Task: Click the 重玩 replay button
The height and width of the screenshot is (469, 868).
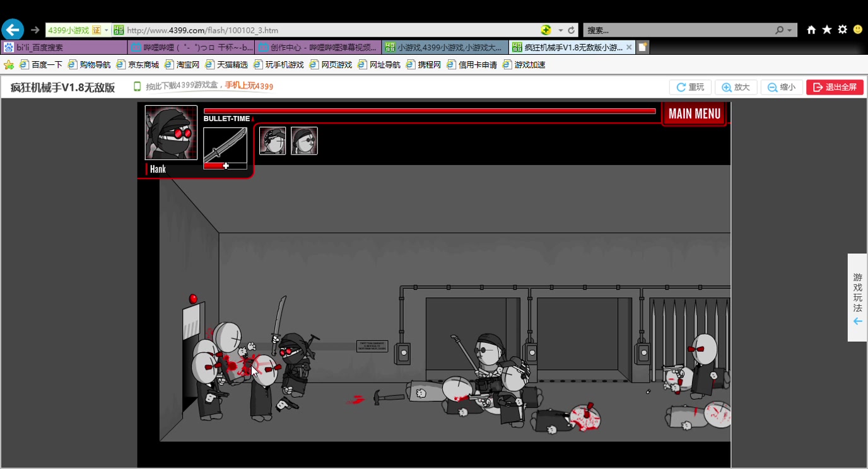Action: (x=690, y=87)
